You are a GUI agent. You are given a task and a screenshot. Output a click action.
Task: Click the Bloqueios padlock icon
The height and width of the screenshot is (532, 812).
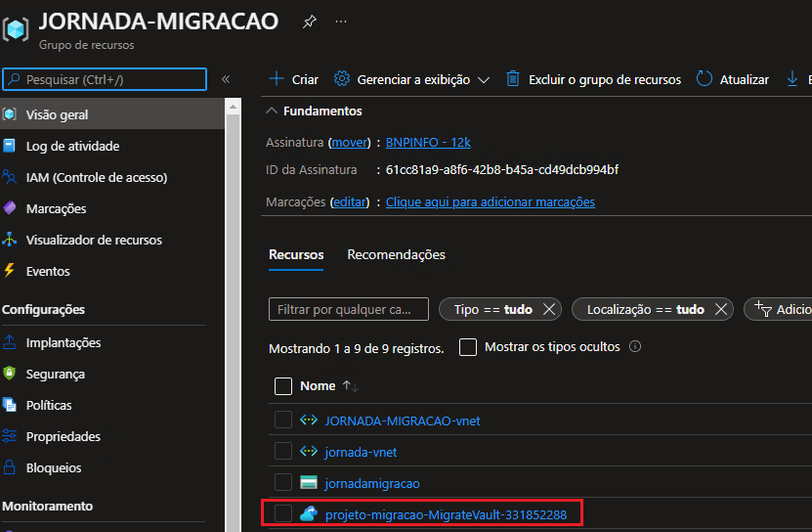click(10, 467)
